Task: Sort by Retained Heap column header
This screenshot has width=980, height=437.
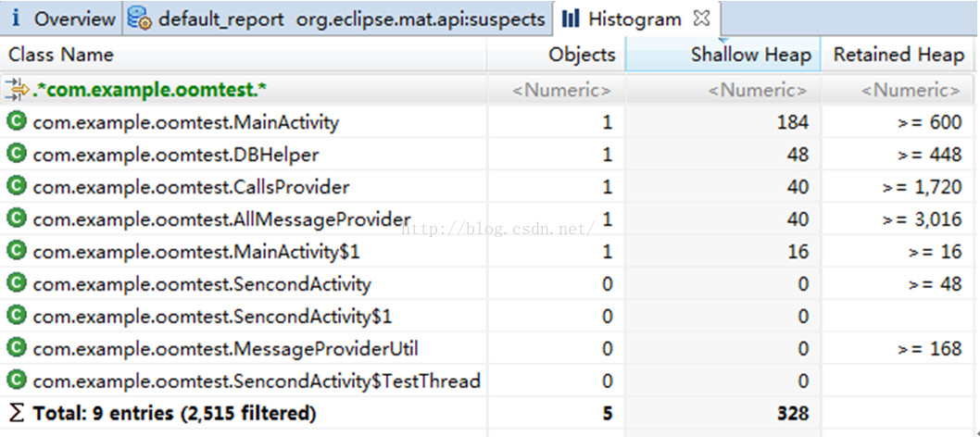Action: [x=898, y=55]
